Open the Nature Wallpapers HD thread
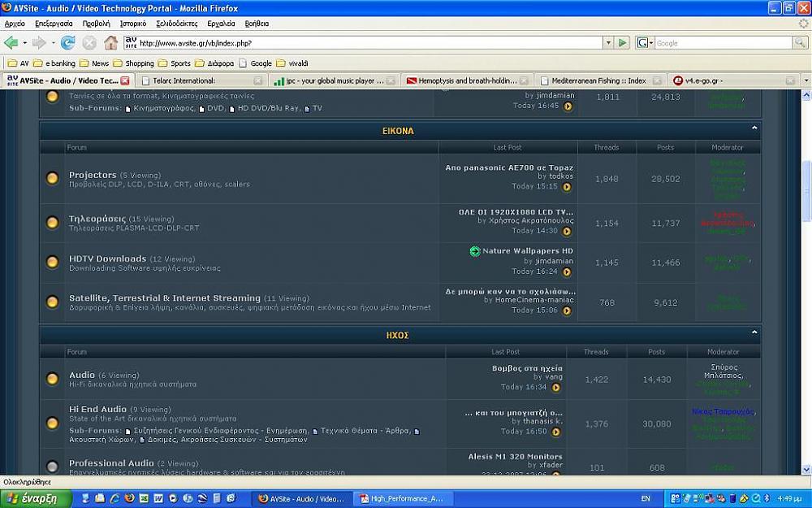 527,251
